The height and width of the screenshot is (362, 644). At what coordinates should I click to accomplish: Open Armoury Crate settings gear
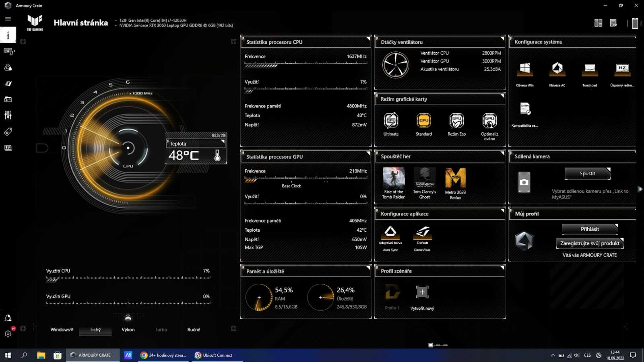[x=8, y=334]
